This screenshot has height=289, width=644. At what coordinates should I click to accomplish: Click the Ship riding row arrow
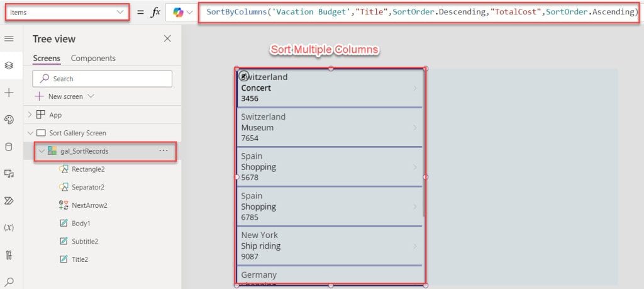tap(415, 246)
